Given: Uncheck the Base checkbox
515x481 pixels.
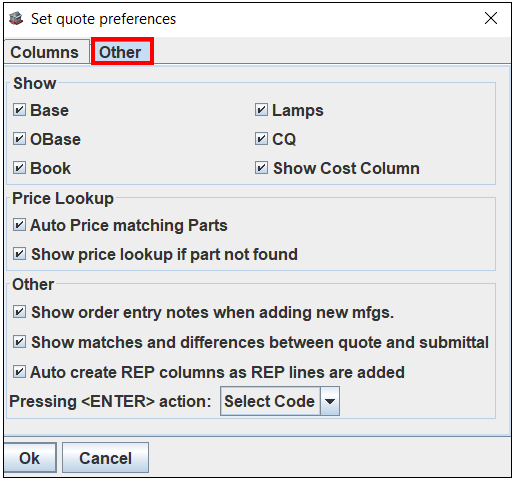Looking at the screenshot, I should click(x=19, y=110).
